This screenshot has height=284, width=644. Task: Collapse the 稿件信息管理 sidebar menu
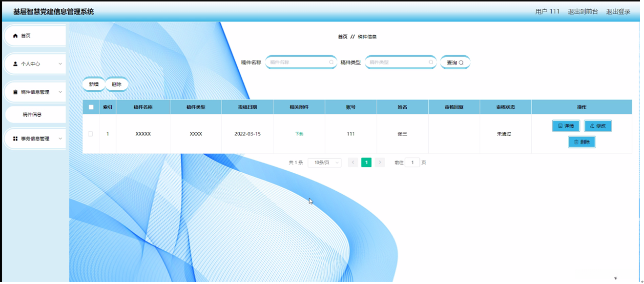(34, 92)
